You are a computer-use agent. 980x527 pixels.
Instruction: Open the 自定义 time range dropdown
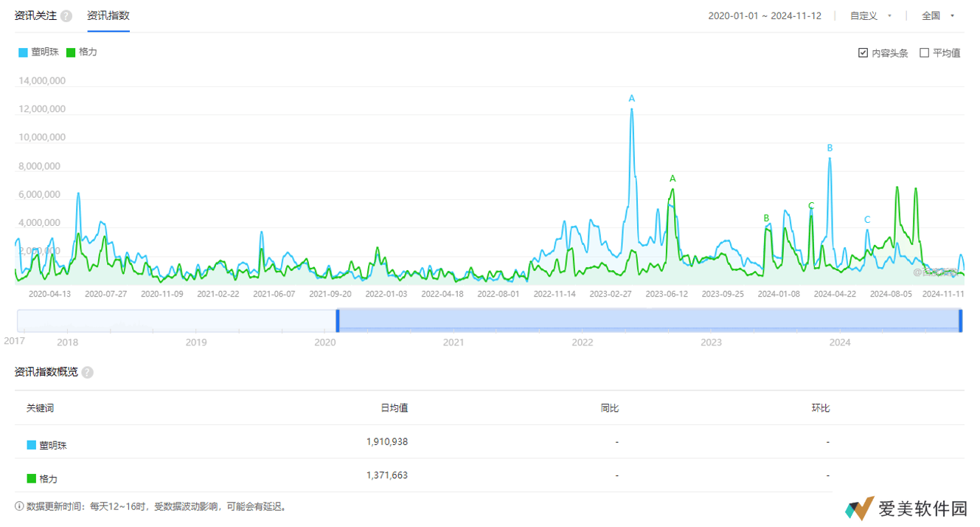coord(870,15)
